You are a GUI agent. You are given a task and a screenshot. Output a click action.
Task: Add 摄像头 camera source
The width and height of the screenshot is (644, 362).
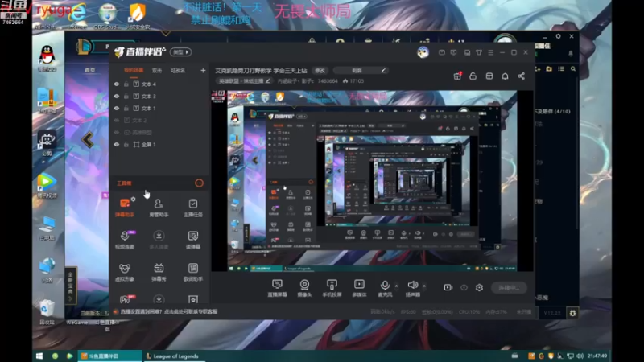click(304, 288)
